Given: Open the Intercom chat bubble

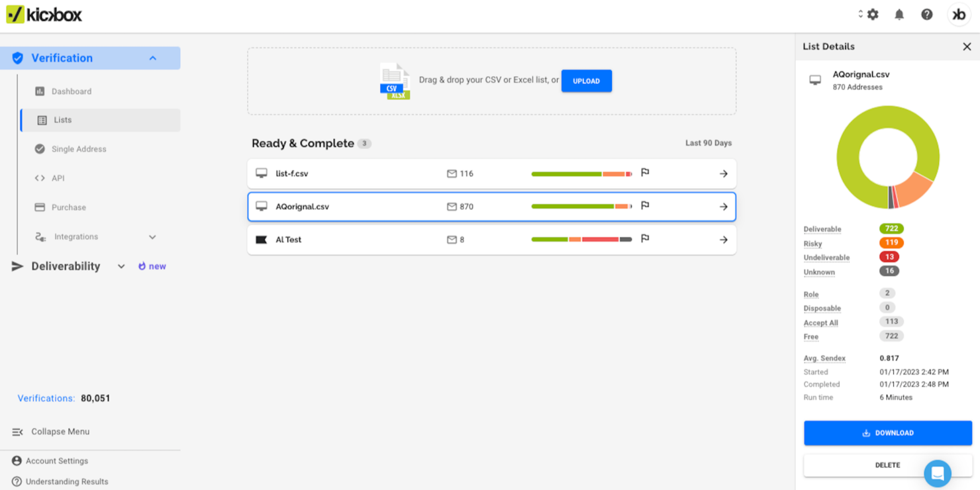Looking at the screenshot, I should [938, 473].
